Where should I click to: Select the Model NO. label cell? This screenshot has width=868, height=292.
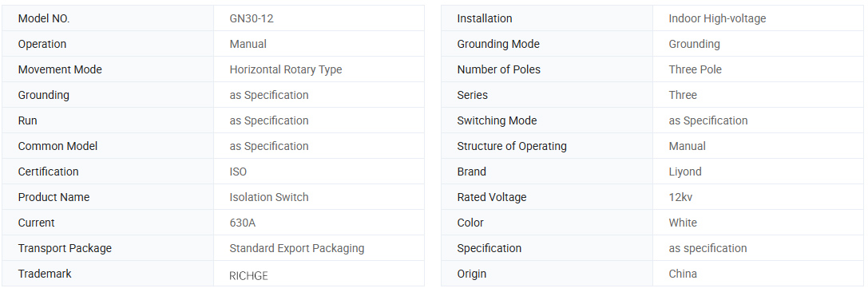coord(107,18)
